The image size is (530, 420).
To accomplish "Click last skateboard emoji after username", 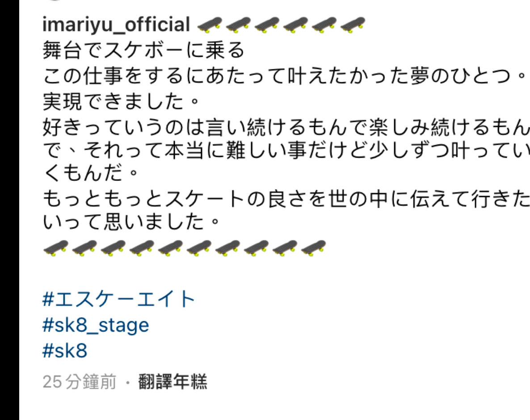I will click(353, 25).
